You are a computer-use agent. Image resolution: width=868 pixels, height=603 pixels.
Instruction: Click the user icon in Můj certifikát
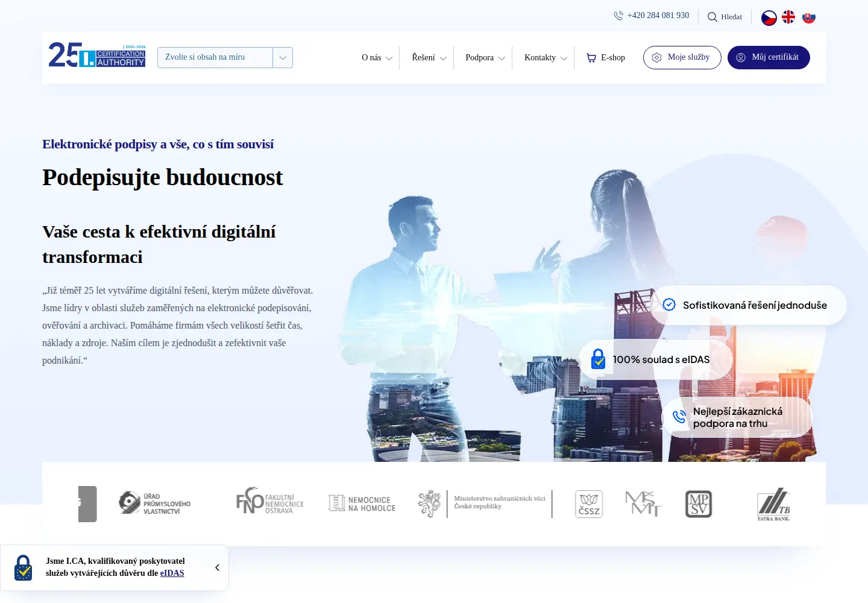click(x=741, y=57)
